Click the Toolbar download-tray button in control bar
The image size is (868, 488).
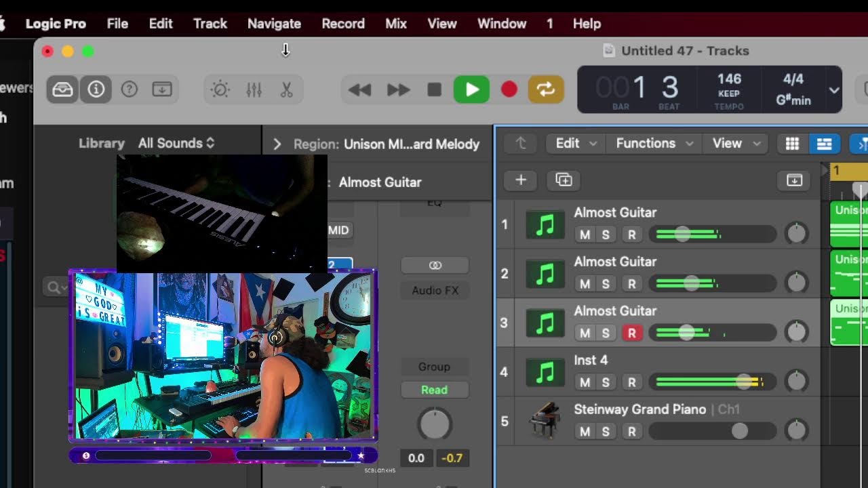tap(162, 89)
